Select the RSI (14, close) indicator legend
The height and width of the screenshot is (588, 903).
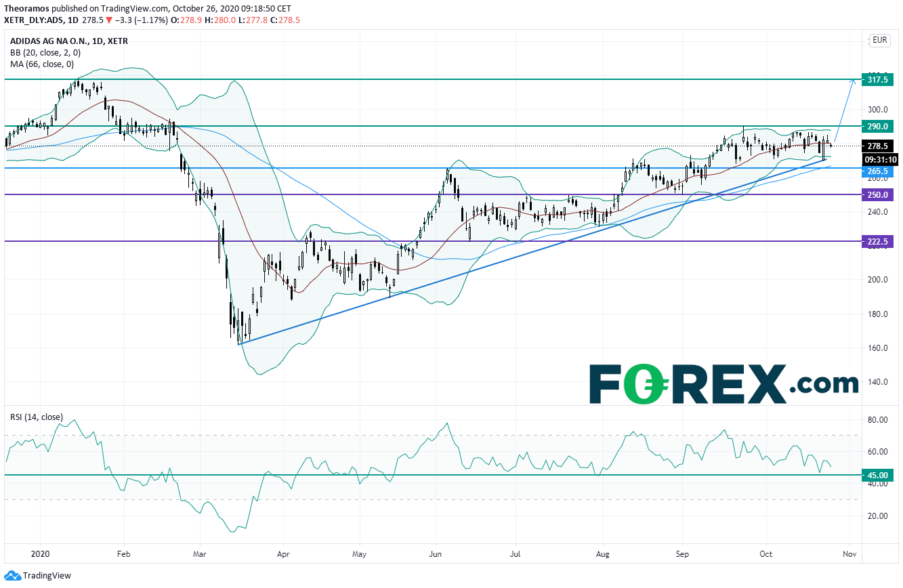click(x=36, y=417)
